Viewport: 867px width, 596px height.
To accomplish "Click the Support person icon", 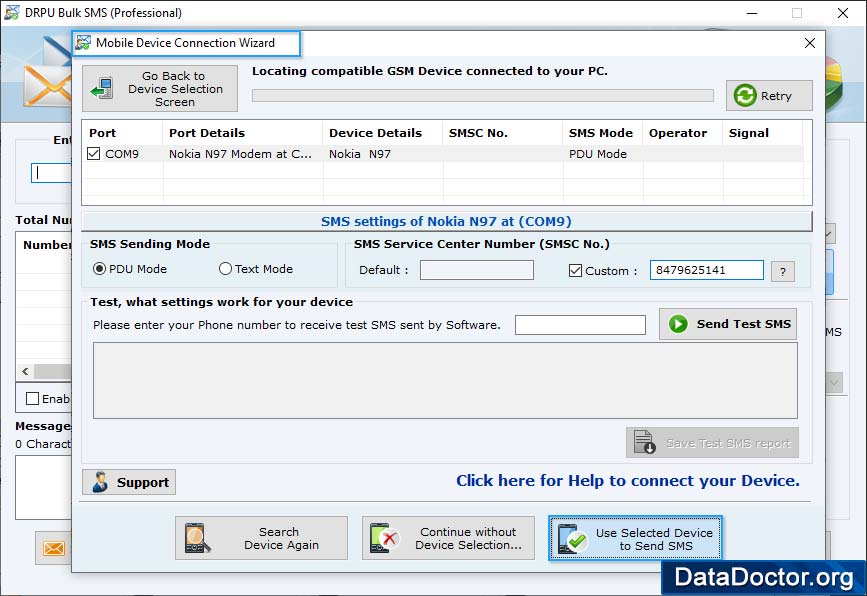I will coord(100,482).
